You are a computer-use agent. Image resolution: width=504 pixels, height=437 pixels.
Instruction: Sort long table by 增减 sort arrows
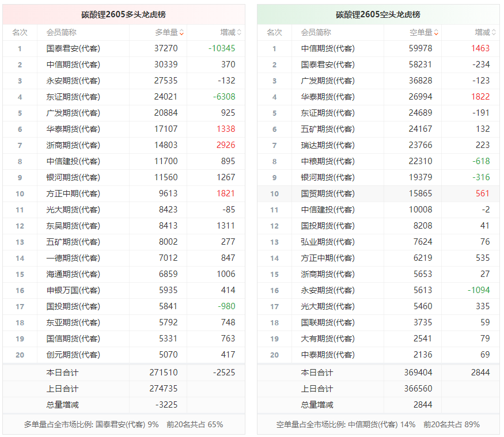point(239,32)
